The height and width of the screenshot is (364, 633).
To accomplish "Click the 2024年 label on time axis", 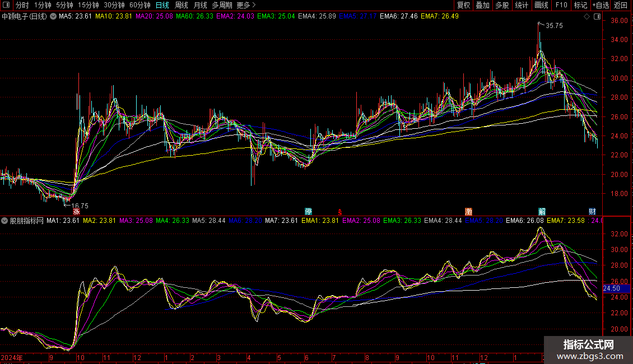I will (x=12, y=357).
